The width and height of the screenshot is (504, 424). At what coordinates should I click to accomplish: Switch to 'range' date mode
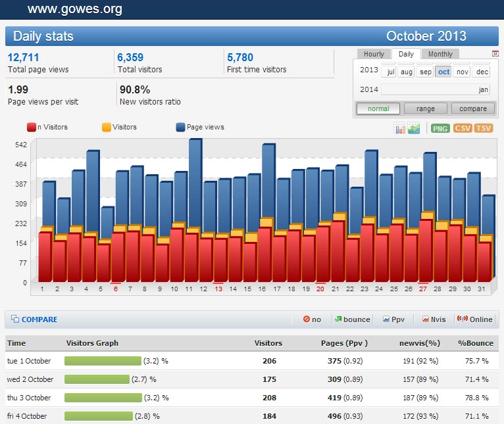click(x=426, y=108)
